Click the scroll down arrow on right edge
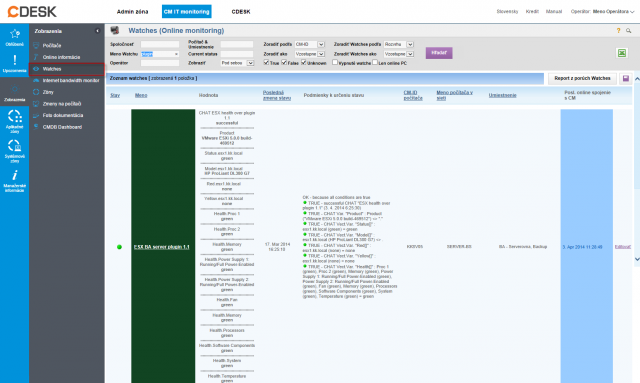The width and height of the screenshot is (640, 383). click(x=637, y=259)
